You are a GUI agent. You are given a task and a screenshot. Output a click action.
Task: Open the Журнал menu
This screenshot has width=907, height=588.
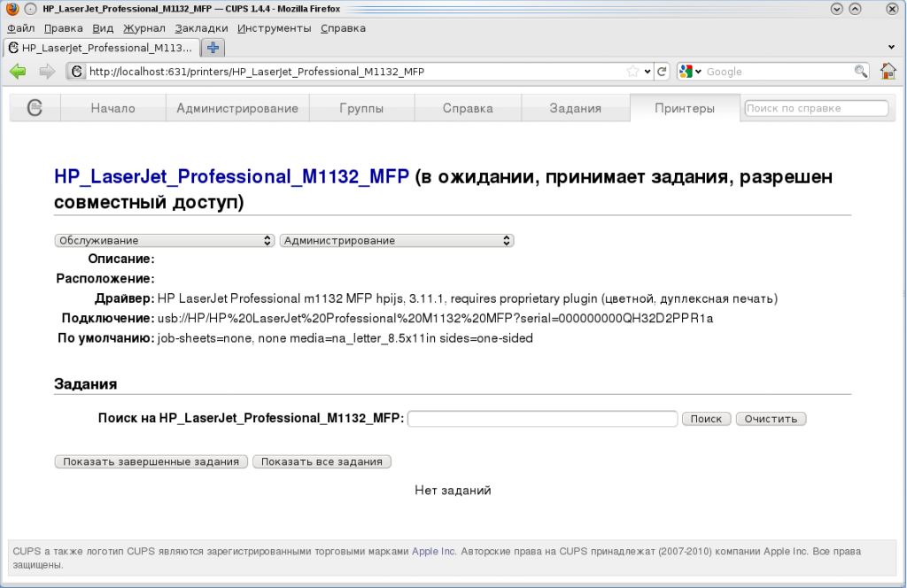(x=144, y=27)
